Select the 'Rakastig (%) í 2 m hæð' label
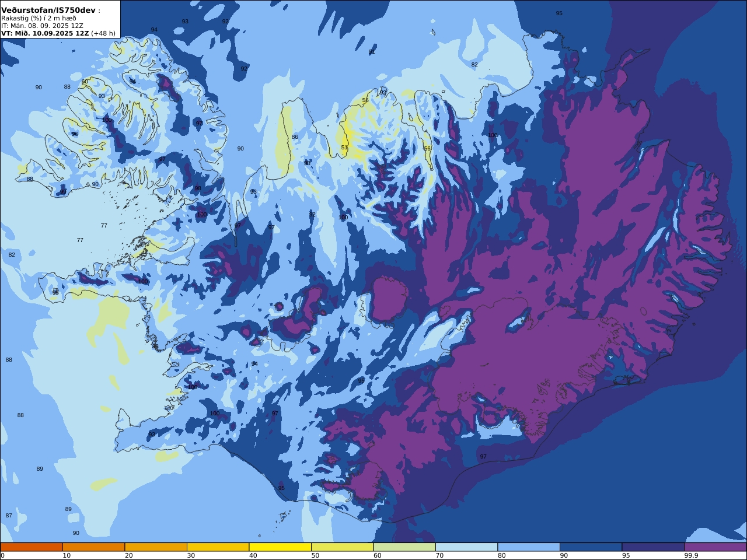This screenshot has height=560, width=747. [39, 18]
